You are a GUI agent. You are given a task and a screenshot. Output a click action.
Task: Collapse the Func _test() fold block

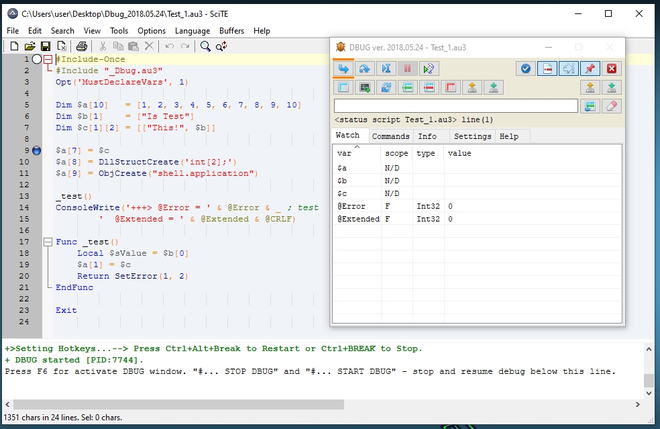(x=50, y=242)
